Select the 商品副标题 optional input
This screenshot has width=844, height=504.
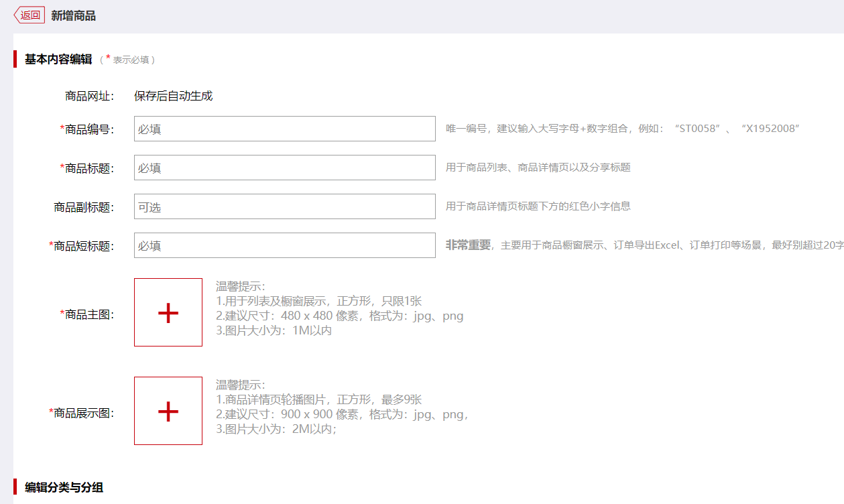(285, 206)
